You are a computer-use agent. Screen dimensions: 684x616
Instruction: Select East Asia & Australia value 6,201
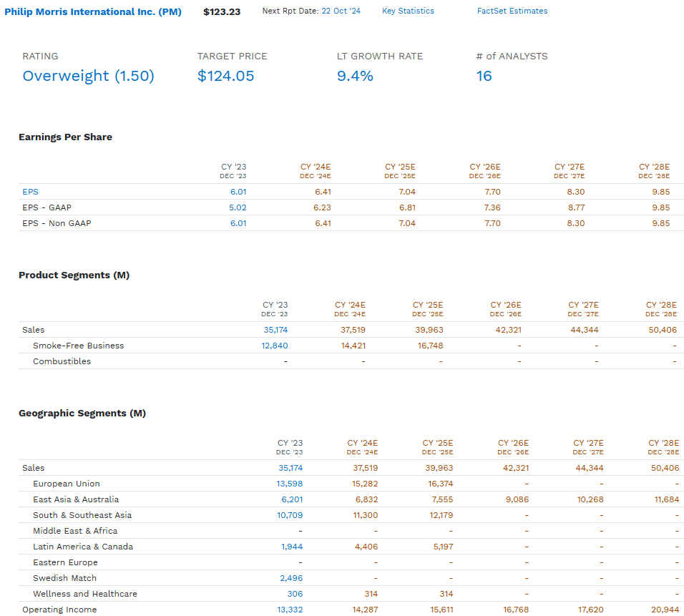click(x=293, y=499)
